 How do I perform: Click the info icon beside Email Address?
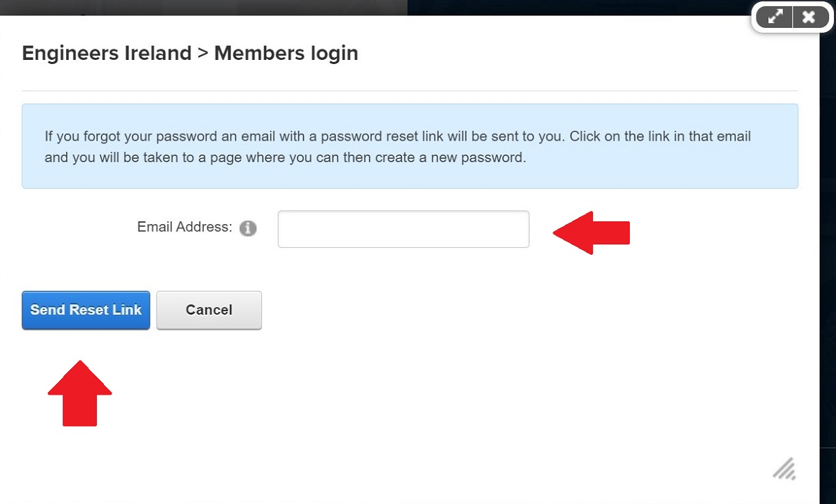click(248, 228)
